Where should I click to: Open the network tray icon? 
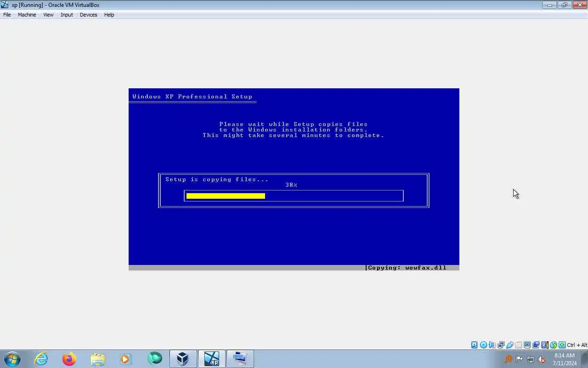531,359
